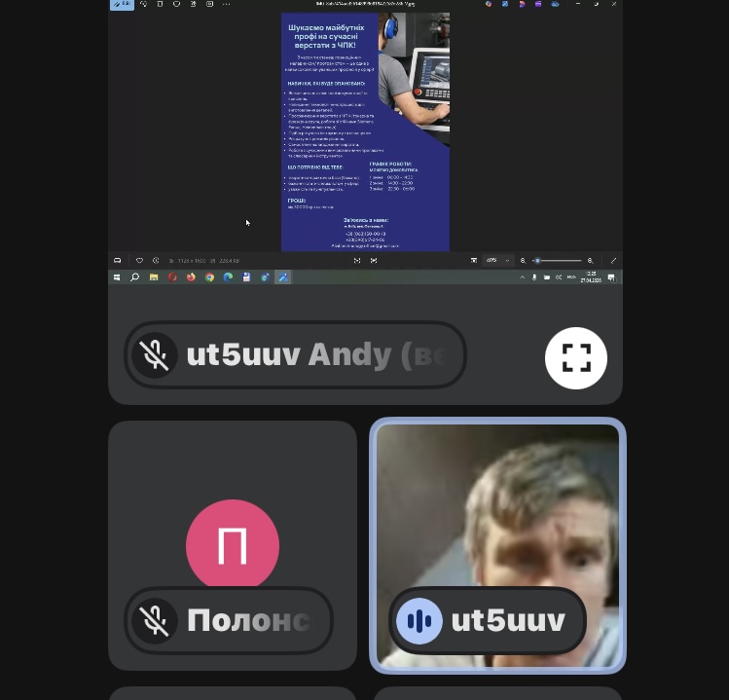
Task: Click the Полонс participant name label
Action: (x=247, y=621)
